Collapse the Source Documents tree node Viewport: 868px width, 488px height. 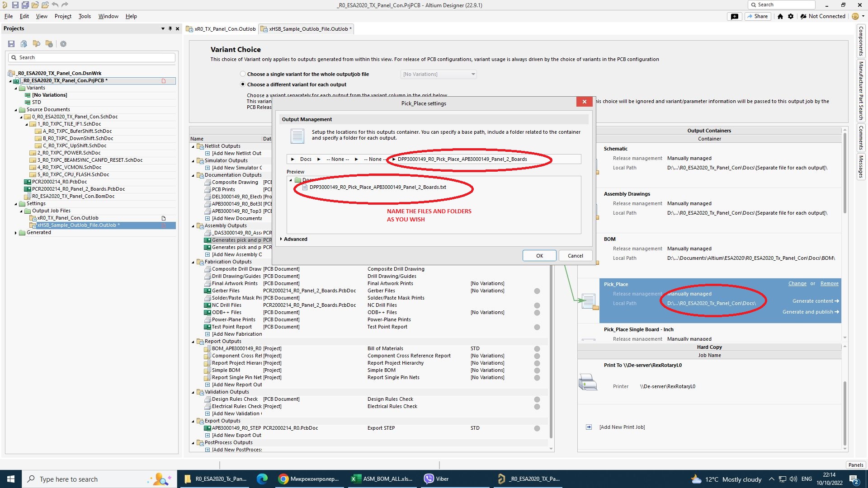pos(16,110)
